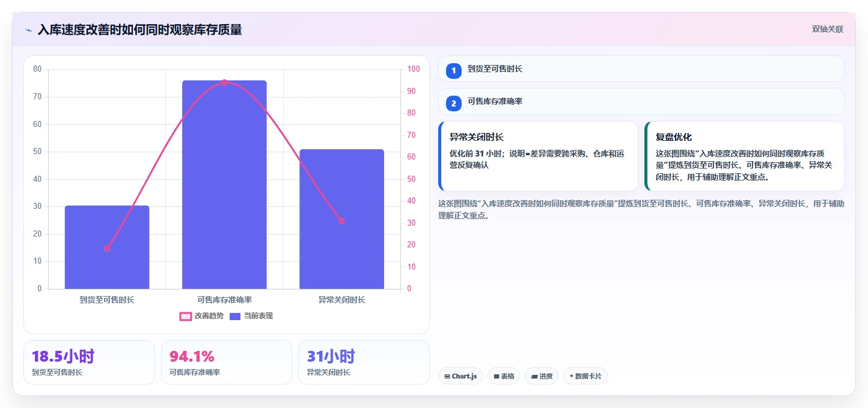Viewport: 868px width, 408px height.
Task: Click the x-axis label 异常关闭时长
Action: [x=341, y=300]
